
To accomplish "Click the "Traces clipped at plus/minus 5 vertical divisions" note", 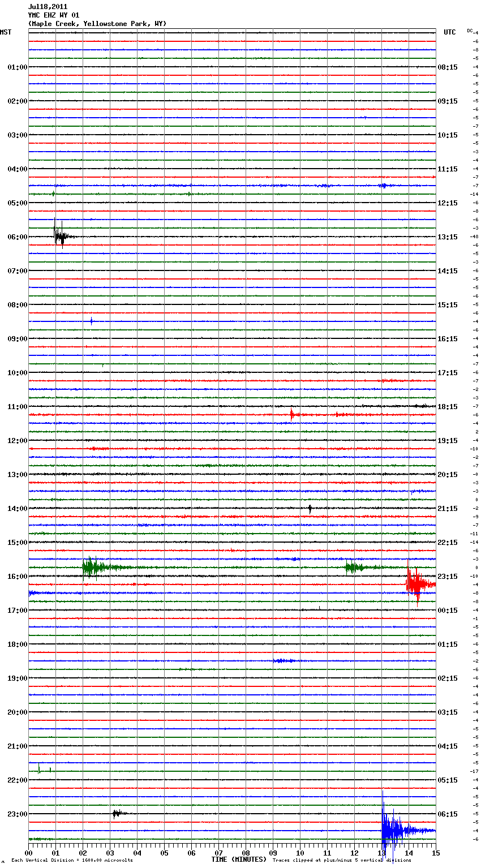I will coord(342,860).
